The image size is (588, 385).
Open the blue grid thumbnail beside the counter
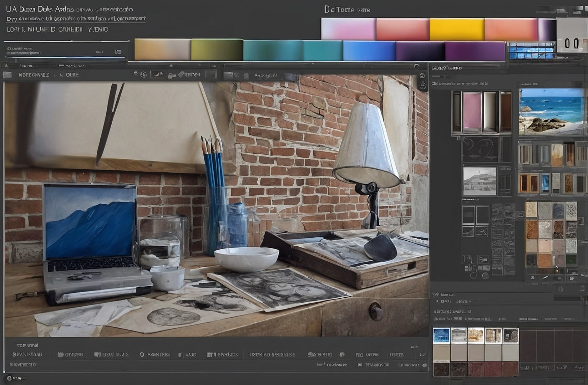point(532,50)
